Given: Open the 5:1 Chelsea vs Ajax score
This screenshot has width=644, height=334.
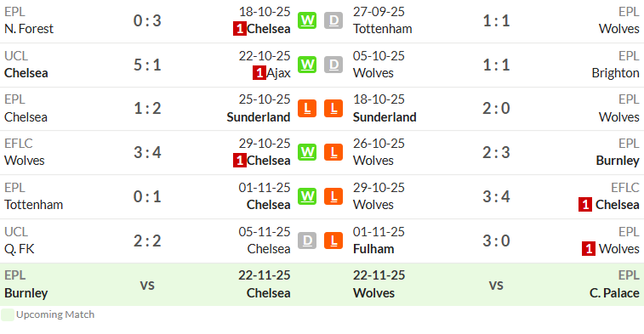Looking at the screenshot, I should (x=147, y=65).
